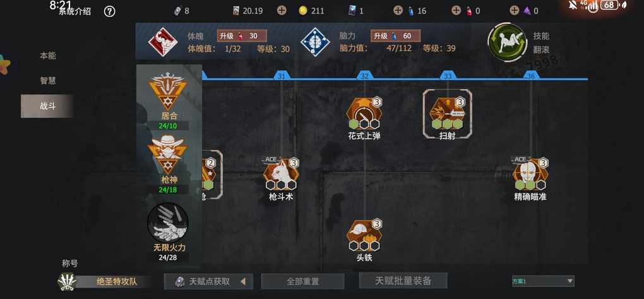Open the 翻滚 skill icon

tap(507, 42)
